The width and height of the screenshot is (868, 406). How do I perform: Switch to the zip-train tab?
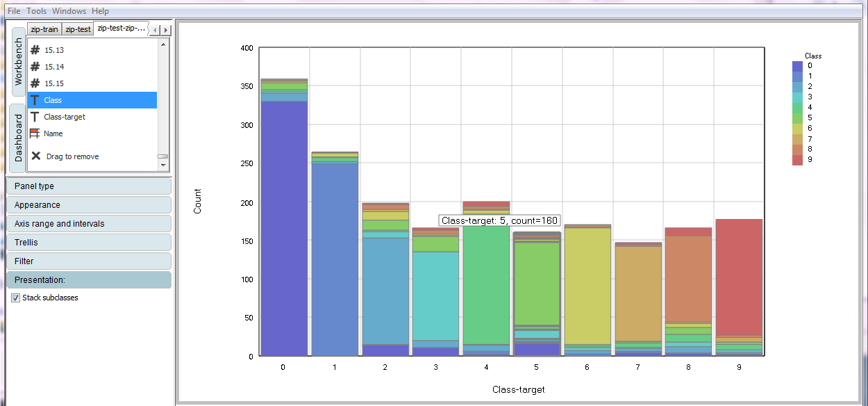coord(44,29)
